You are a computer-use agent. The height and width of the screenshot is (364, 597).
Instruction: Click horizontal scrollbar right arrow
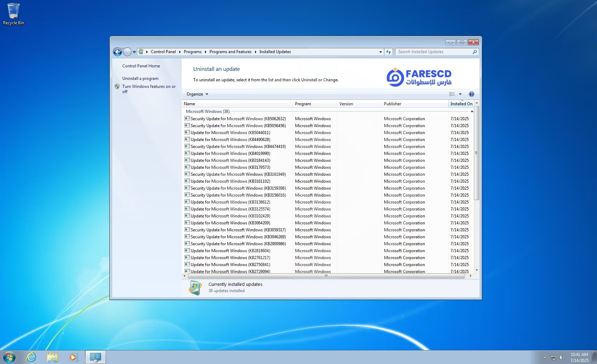[x=471, y=276]
